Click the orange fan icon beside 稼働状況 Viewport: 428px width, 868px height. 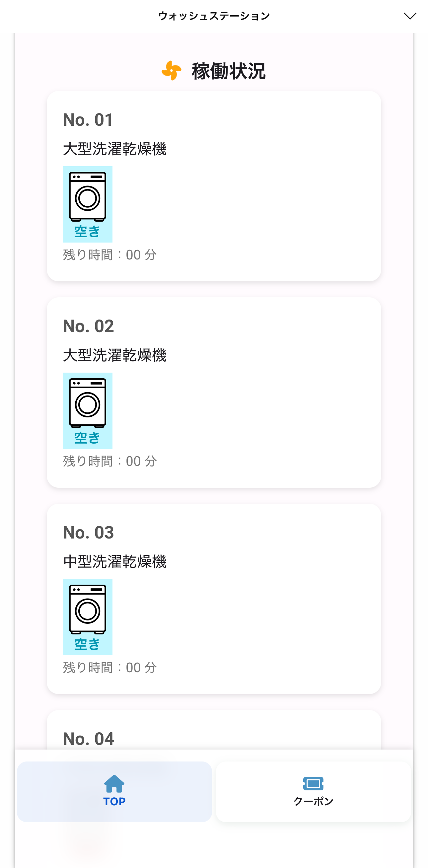172,71
